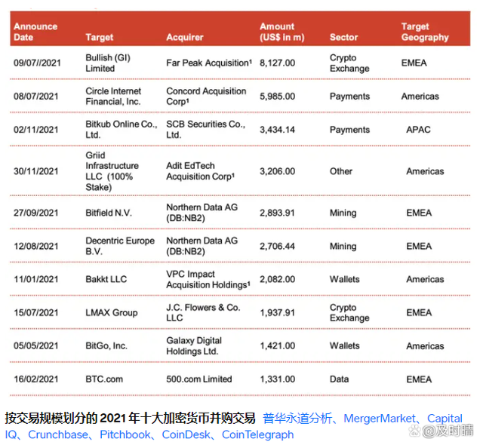Click 'Circle Internet Financial, Inc.'
The width and height of the screenshot is (483, 448).
(x=113, y=96)
